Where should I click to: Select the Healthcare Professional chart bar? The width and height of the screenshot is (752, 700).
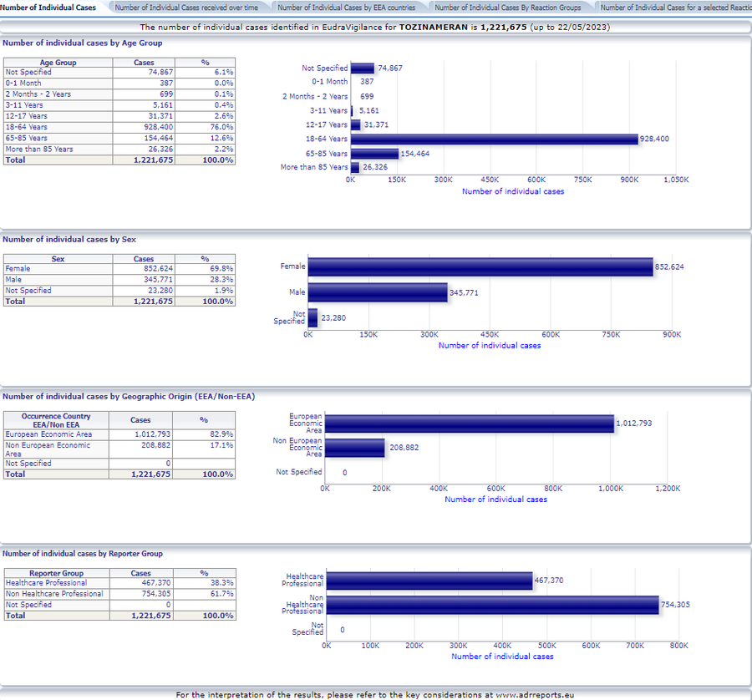tap(429, 580)
